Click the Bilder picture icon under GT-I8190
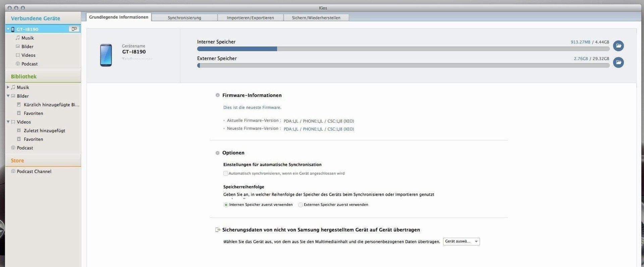 tap(18, 47)
